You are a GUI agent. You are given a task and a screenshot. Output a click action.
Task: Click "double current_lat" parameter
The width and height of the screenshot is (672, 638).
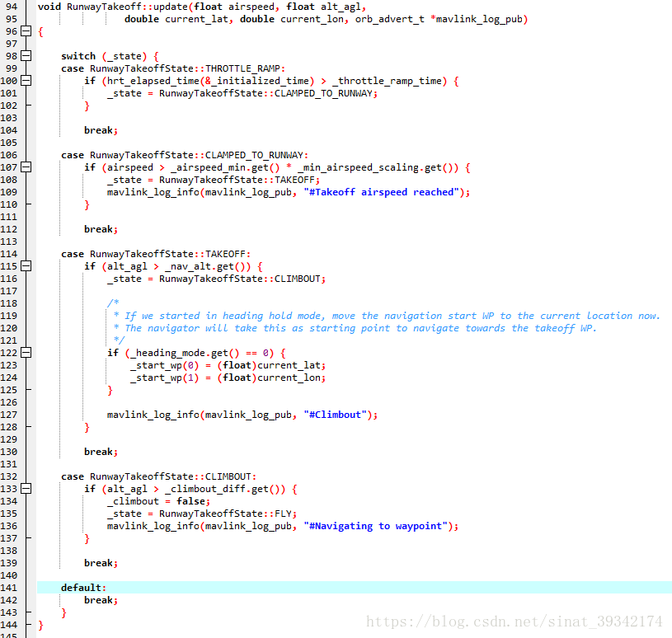[176, 19]
